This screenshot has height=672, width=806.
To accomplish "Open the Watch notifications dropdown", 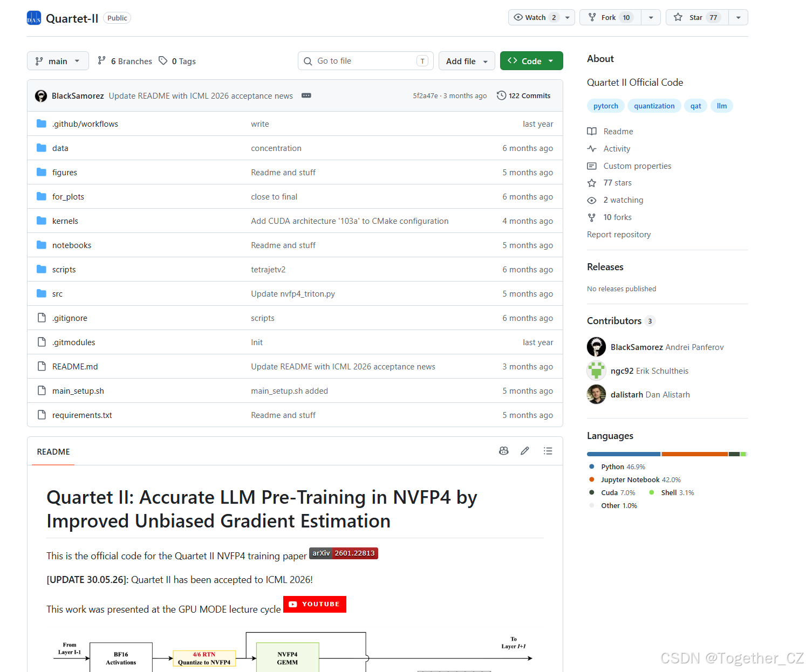I will (541, 17).
